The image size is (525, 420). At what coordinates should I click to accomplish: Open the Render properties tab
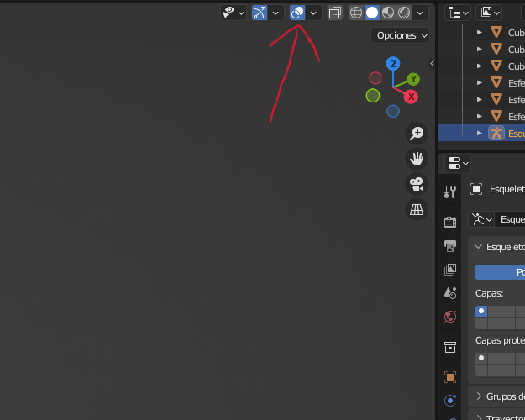pos(450,222)
